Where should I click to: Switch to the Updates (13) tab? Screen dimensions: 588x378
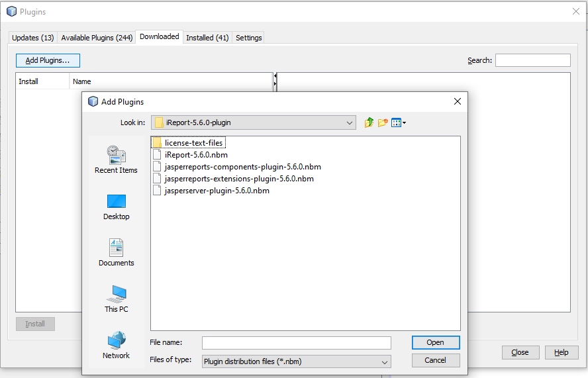coord(33,38)
